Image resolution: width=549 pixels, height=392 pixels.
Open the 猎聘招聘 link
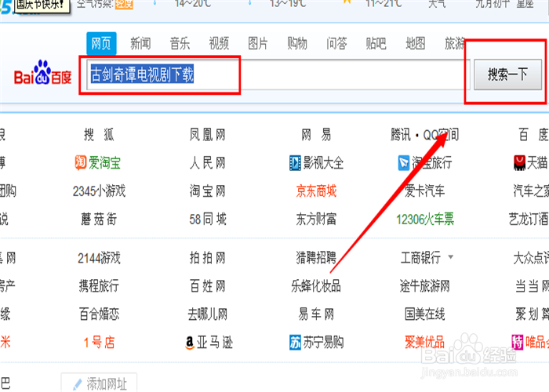click(316, 258)
